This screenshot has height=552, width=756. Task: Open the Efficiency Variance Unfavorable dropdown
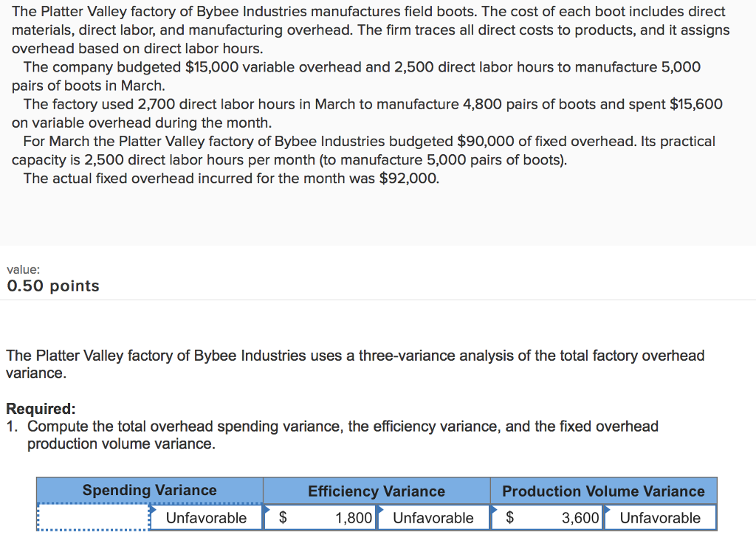pos(433,517)
